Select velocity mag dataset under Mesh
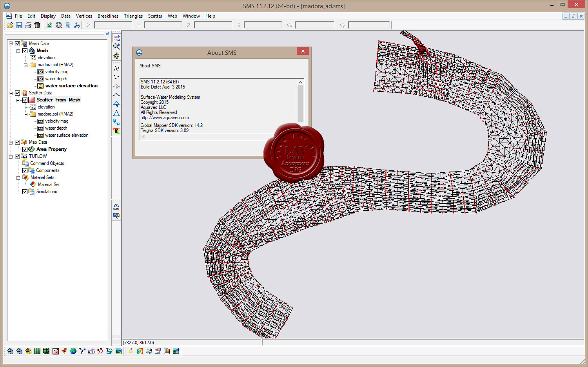 (x=57, y=72)
